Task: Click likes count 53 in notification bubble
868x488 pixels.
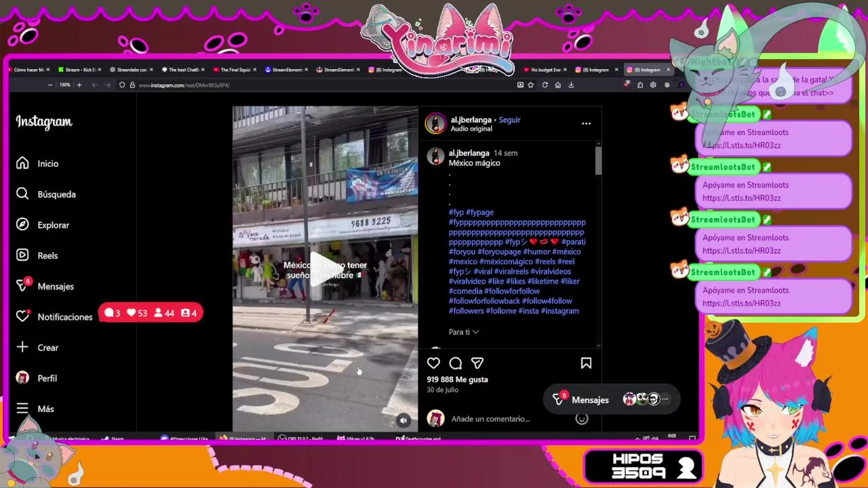Action: [x=137, y=313]
